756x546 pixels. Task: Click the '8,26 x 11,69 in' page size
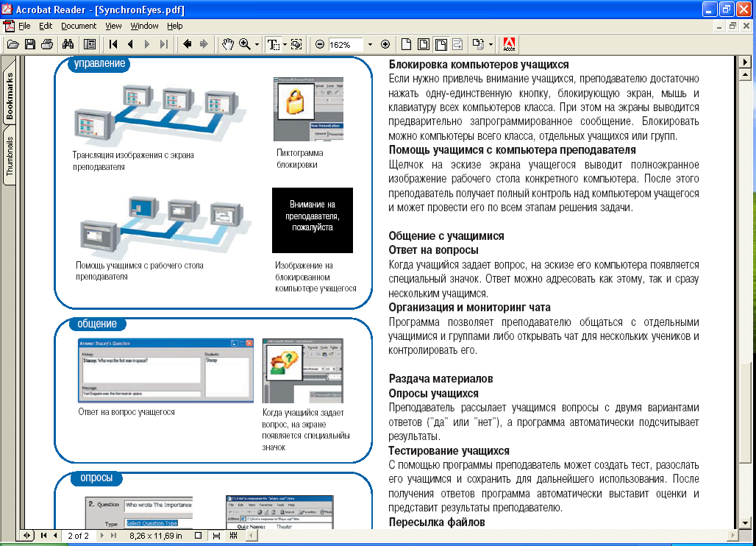pos(155,536)
